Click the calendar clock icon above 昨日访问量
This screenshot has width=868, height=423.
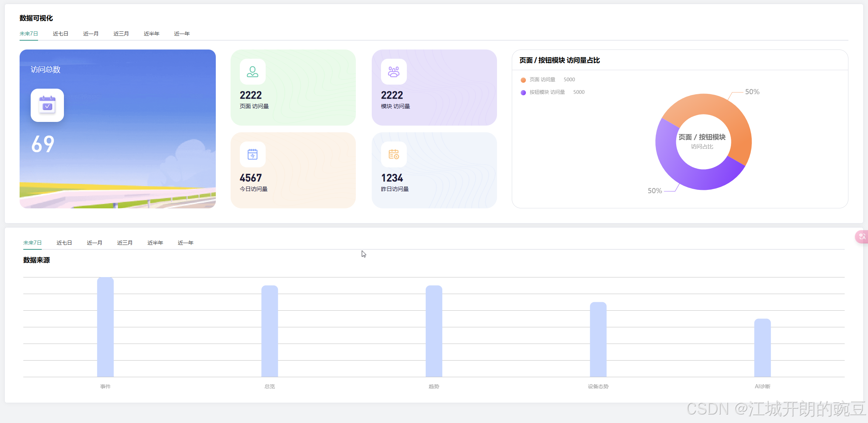[394, 154]
